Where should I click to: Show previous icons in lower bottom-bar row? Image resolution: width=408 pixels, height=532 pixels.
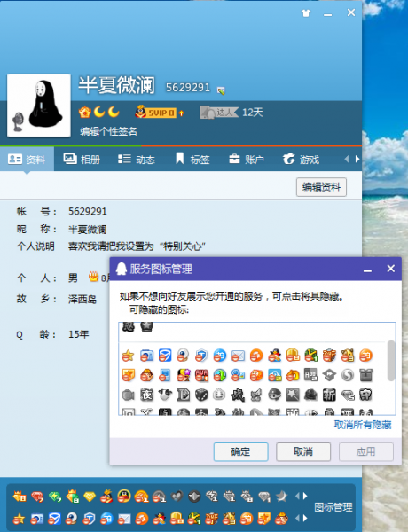[298, 518]
